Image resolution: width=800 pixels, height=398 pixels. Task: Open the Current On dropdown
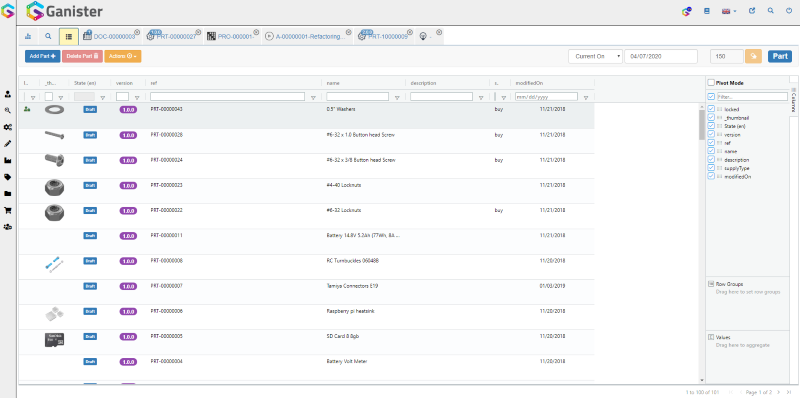(x=595, y=56)
